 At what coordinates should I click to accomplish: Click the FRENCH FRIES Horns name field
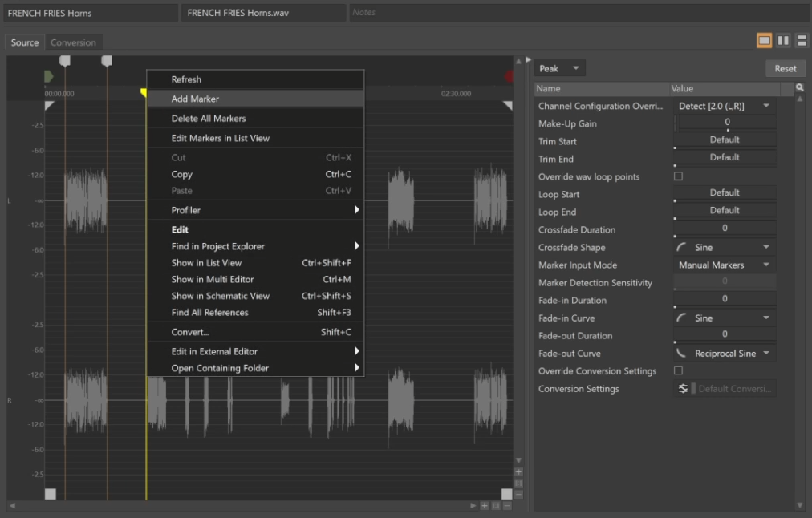pos(91,13)
